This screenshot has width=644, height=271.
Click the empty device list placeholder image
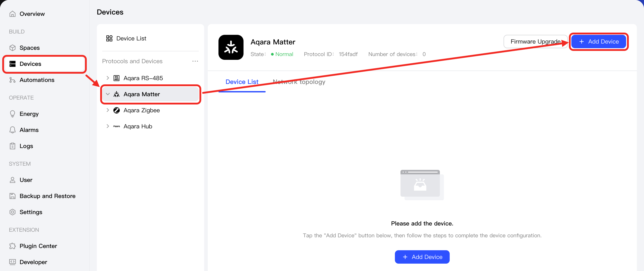coord(422,185)
